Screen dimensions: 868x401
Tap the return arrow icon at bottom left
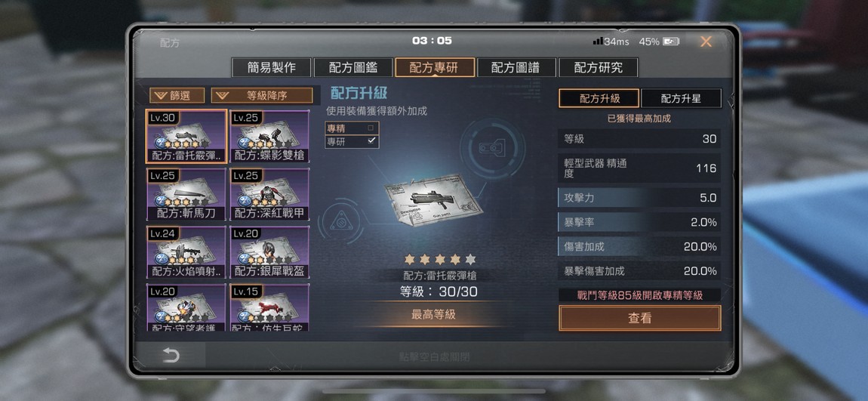tap(171, 356)
